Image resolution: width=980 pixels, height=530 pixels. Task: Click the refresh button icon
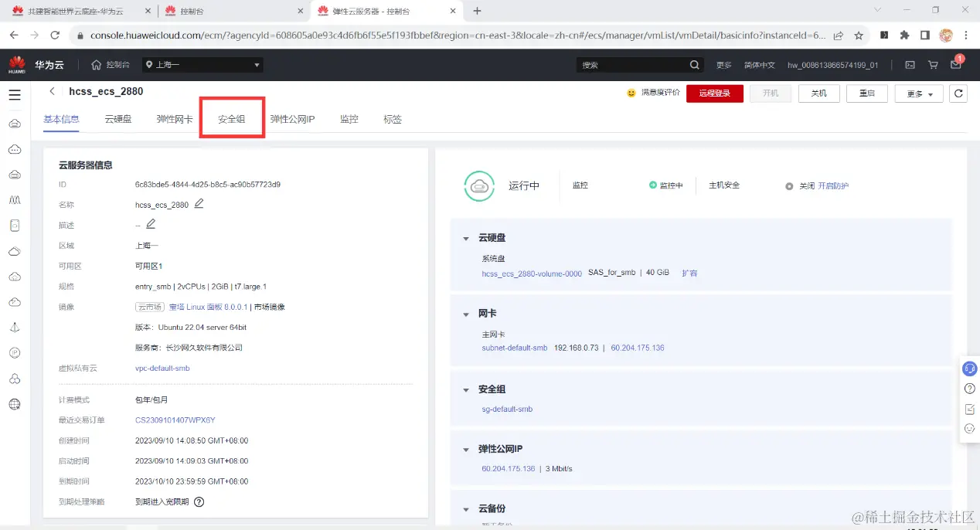coord(958,93)
